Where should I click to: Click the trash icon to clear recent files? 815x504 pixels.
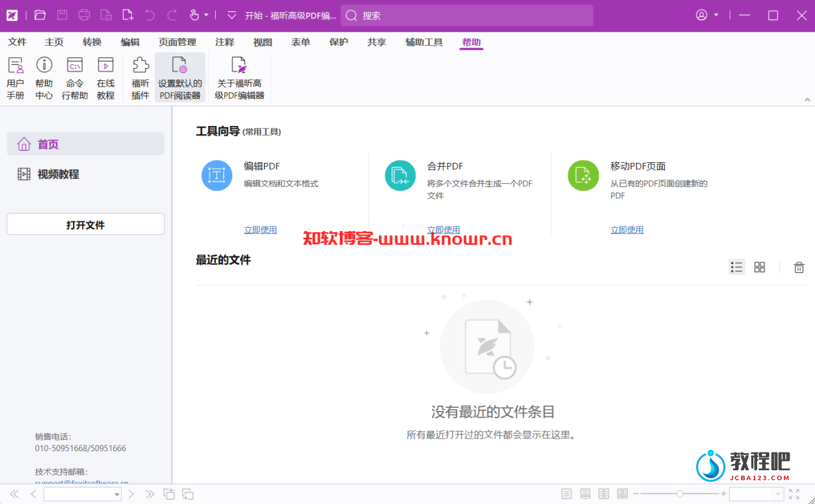[799, 267]
